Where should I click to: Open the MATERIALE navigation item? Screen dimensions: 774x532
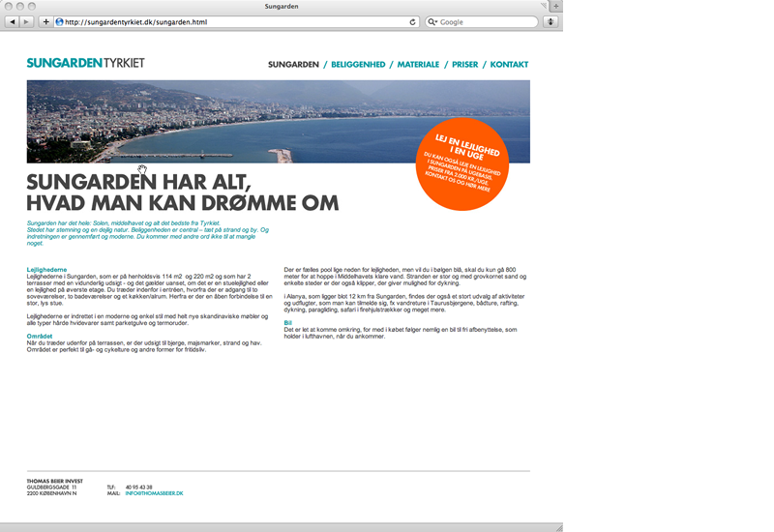point(418,65)
